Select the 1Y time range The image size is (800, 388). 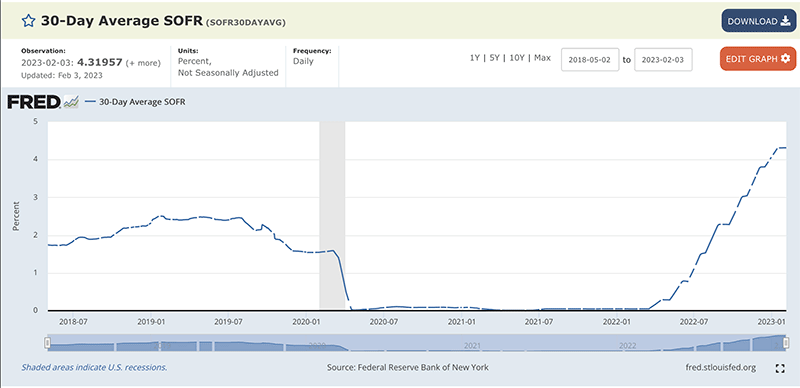click(474, 58)
